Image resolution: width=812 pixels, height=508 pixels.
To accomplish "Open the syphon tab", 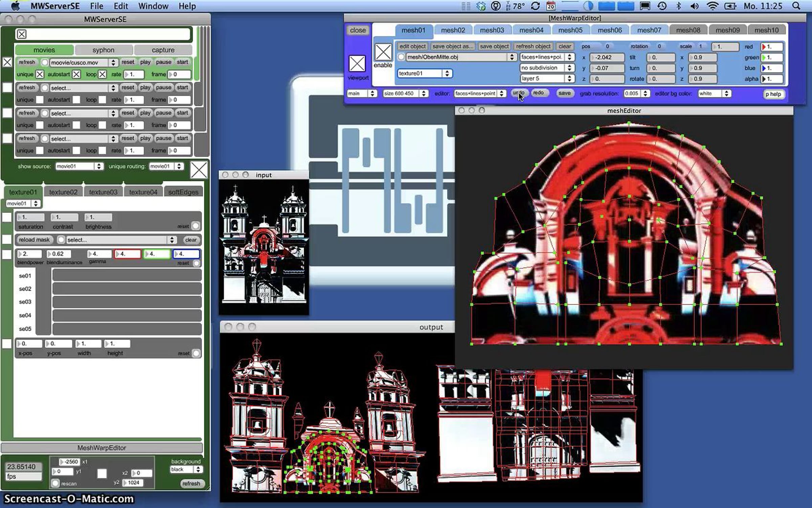I will pos(103,50).
